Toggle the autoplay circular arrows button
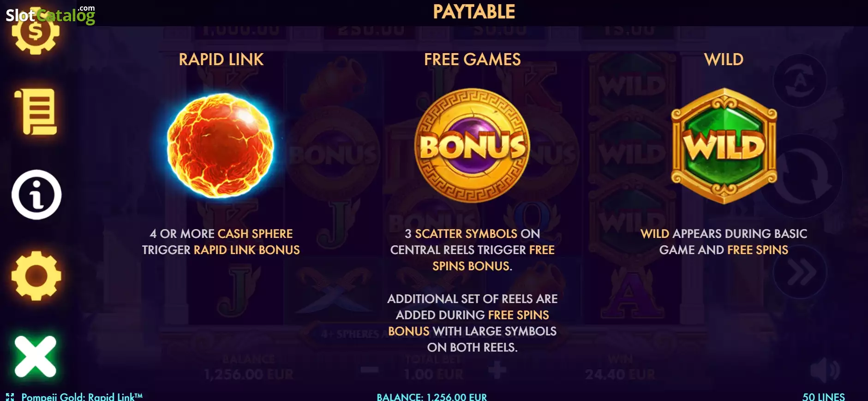868x401 pixels. pos(800,81)
